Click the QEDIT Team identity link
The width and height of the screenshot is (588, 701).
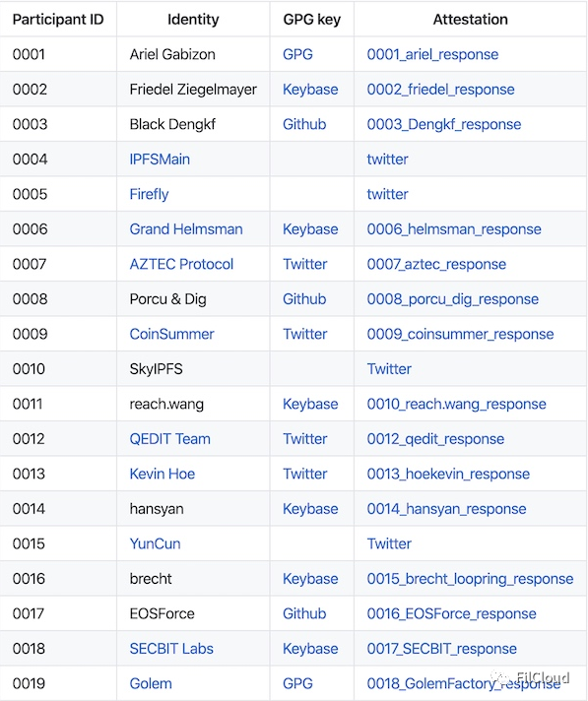tap(170, 438)
